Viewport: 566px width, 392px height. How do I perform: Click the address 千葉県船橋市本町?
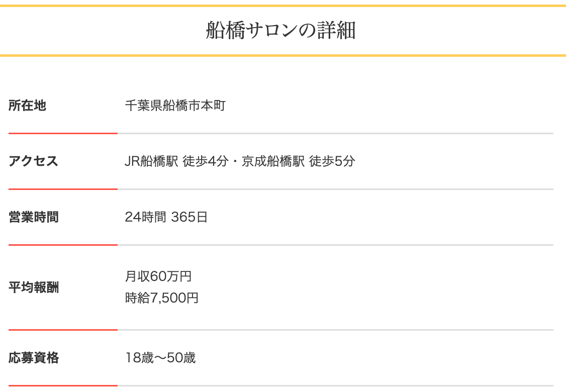tap(175, 106)
